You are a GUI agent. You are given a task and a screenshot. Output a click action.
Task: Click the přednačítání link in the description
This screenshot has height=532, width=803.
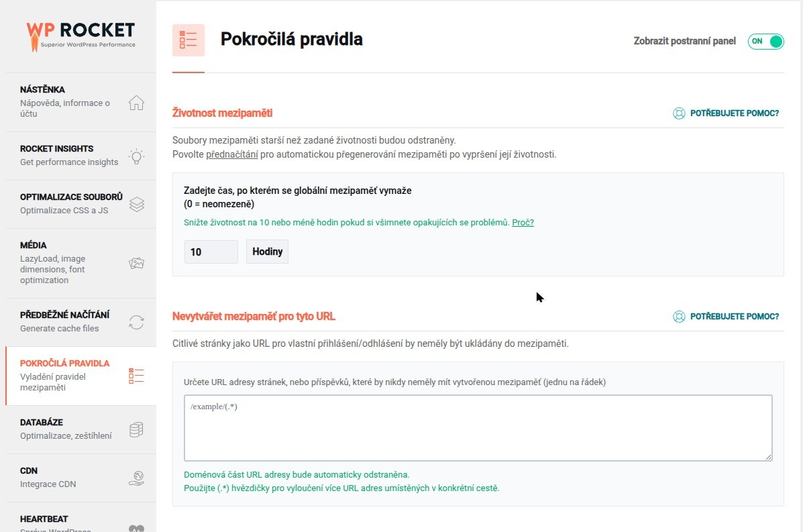(231, 154)
